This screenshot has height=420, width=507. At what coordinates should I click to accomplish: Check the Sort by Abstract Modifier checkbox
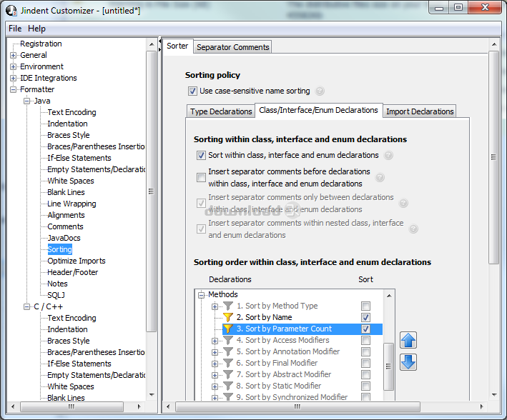(365, 374)
